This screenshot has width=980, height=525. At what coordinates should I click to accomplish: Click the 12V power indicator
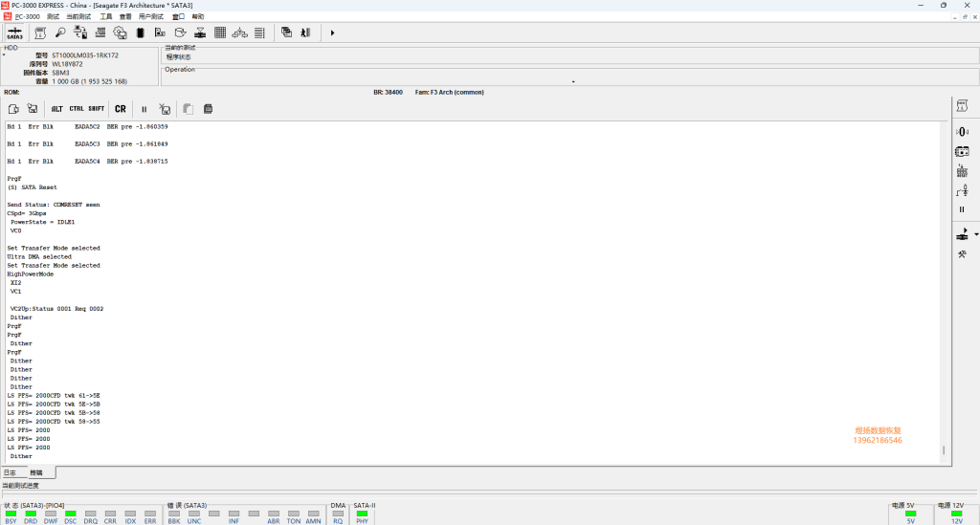coord(956,514)
